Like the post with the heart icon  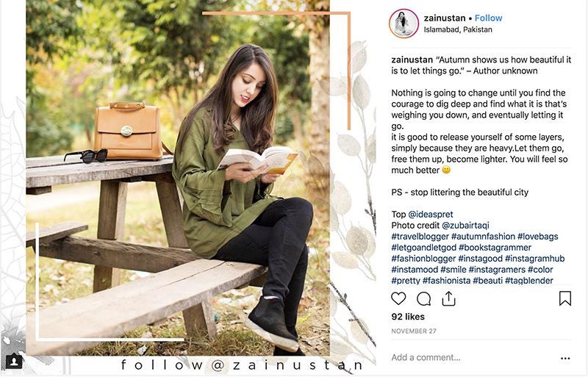tap(398, 298)
